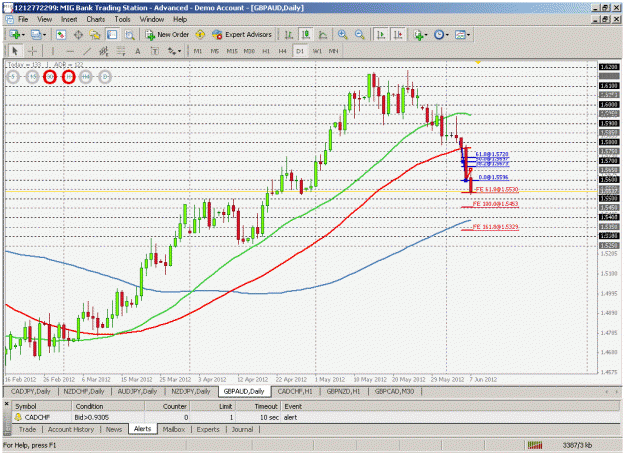Select the text label tool
The image size is (625, 453).
(x=155, y=51)
